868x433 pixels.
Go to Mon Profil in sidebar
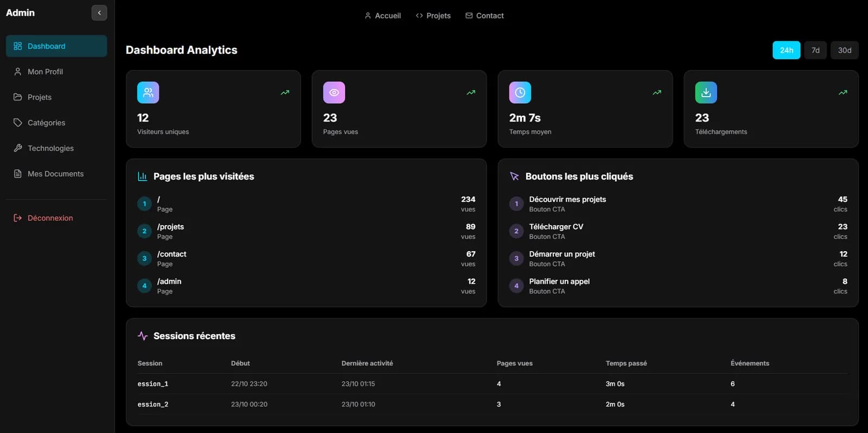pos(56,72)
